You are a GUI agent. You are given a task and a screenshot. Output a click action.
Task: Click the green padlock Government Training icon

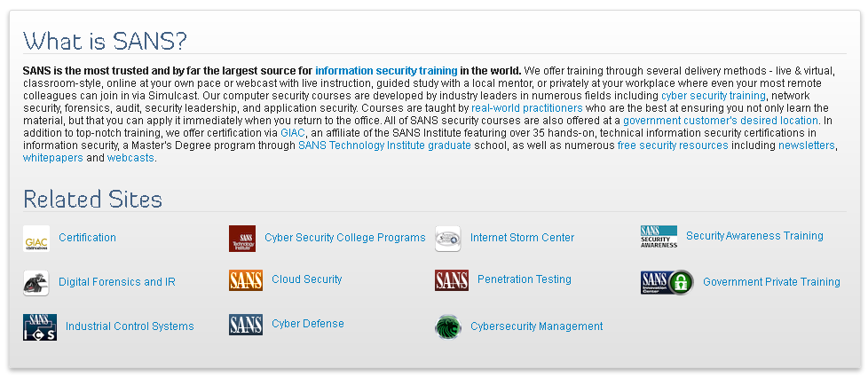tap(667, 283)
